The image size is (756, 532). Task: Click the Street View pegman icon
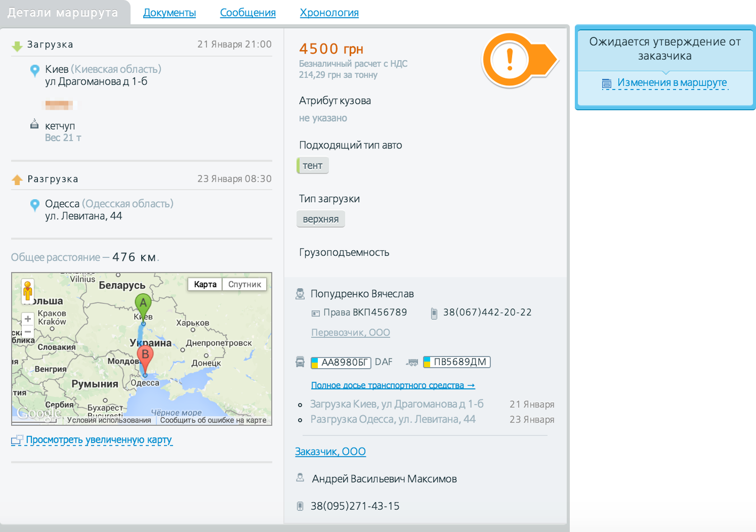coord(28,292)
